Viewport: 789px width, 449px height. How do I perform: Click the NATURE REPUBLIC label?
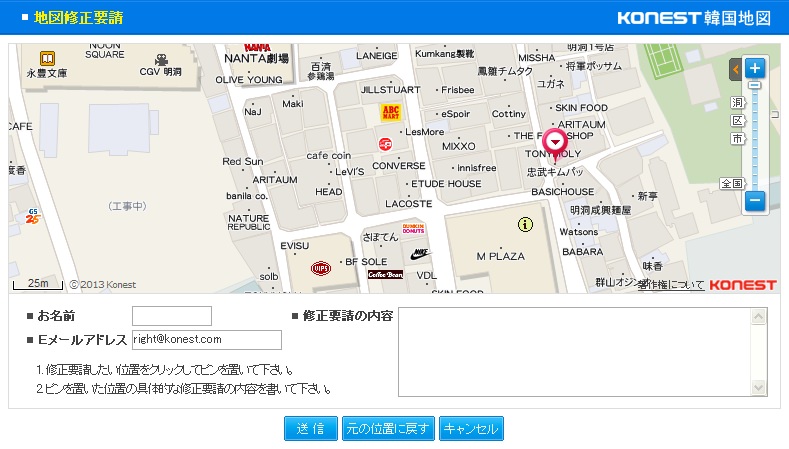click(x=249, y=222)
